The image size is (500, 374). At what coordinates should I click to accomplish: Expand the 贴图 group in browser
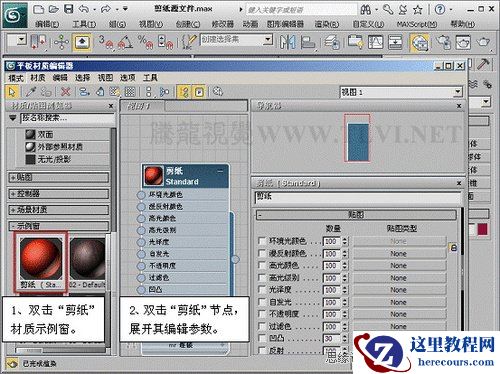pyautogui.click(x=59, y=177)
